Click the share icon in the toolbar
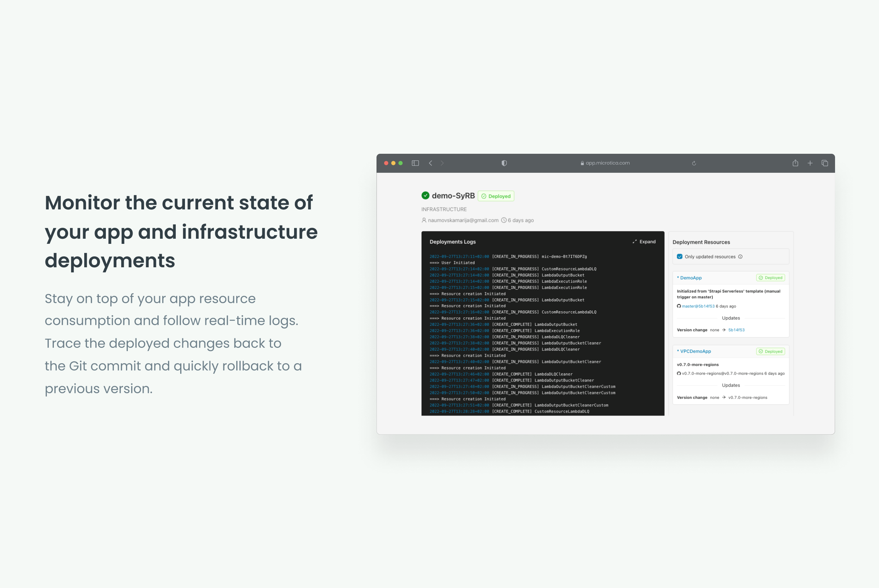Image resolution: width=879 pixels, height=588 pixels. click(795, 163)
